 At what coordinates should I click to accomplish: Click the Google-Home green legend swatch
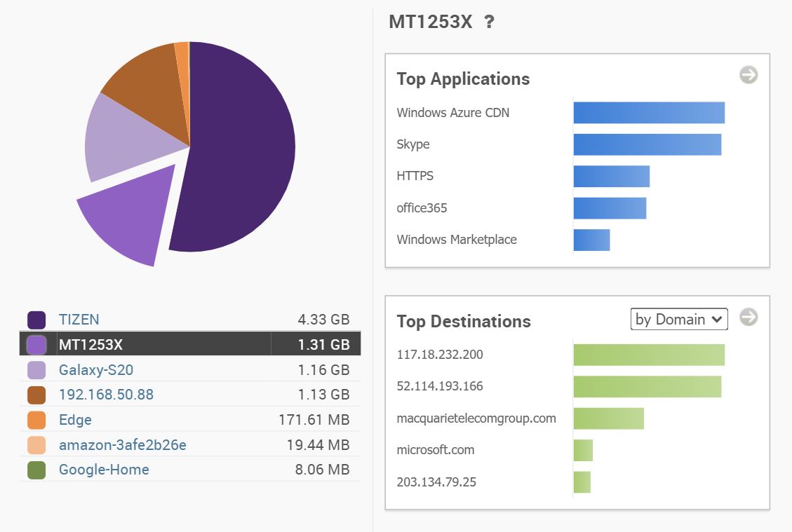36,470
